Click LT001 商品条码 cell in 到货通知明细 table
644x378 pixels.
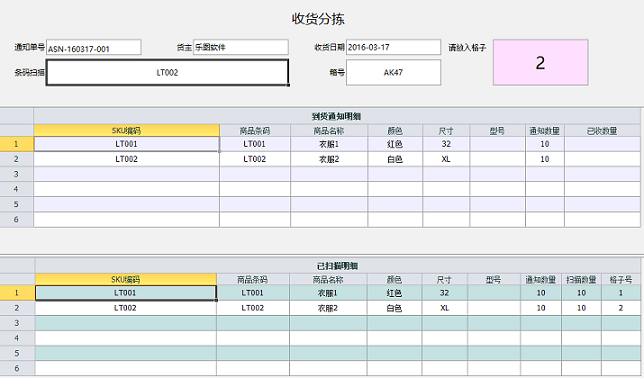(x=255, y=144)
